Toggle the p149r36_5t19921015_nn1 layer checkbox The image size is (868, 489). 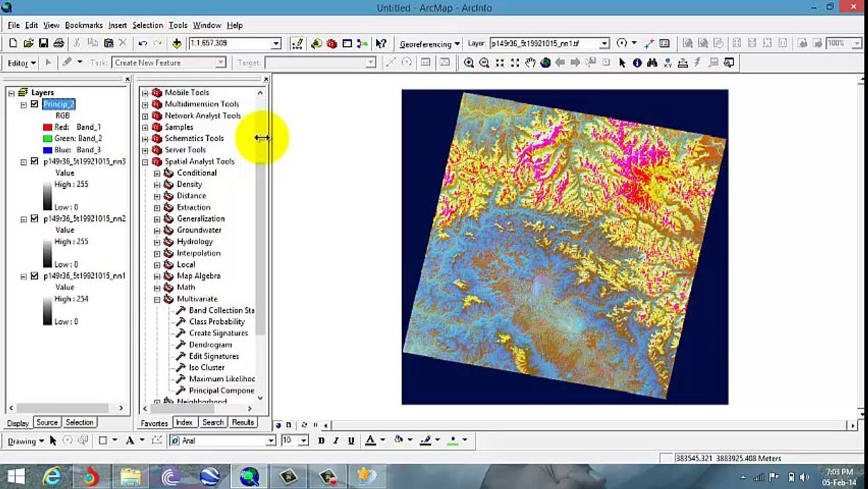click(35, 276)
